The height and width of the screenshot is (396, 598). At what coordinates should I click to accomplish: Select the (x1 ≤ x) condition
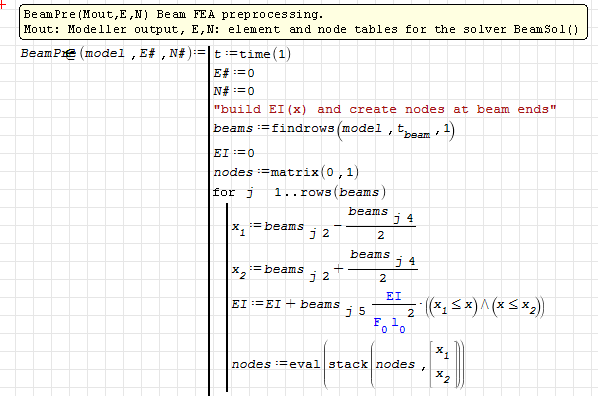(452, 305)
